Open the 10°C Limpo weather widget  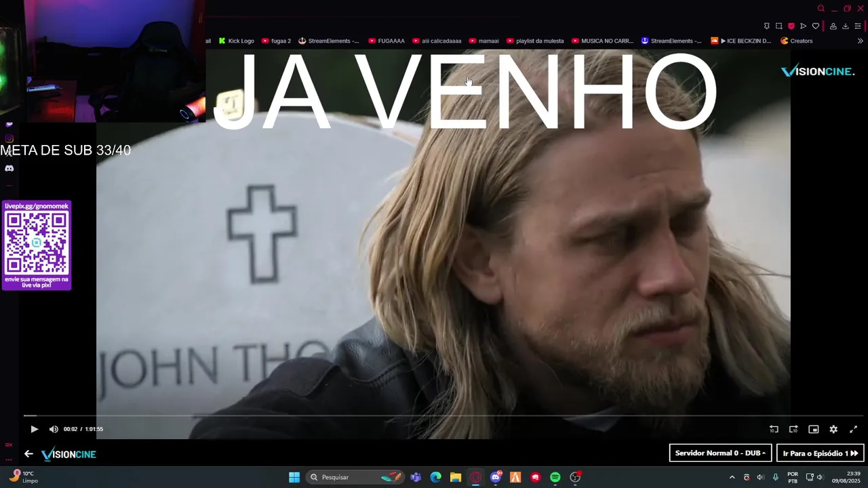[x=22, y=477]
